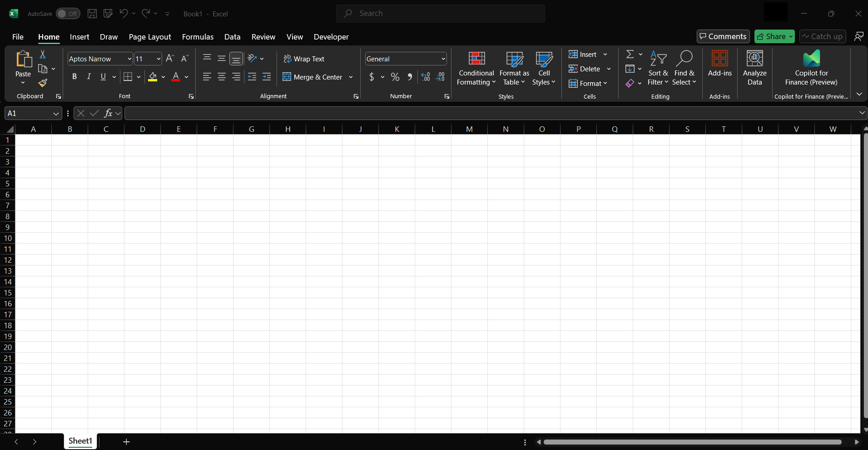Expand the Format as Table menu
Screen dimensions: 868x450
click(514, 68)
